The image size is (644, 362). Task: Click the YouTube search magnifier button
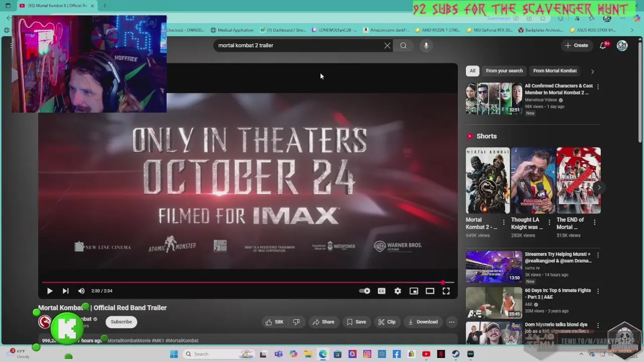tap(404, 46)
